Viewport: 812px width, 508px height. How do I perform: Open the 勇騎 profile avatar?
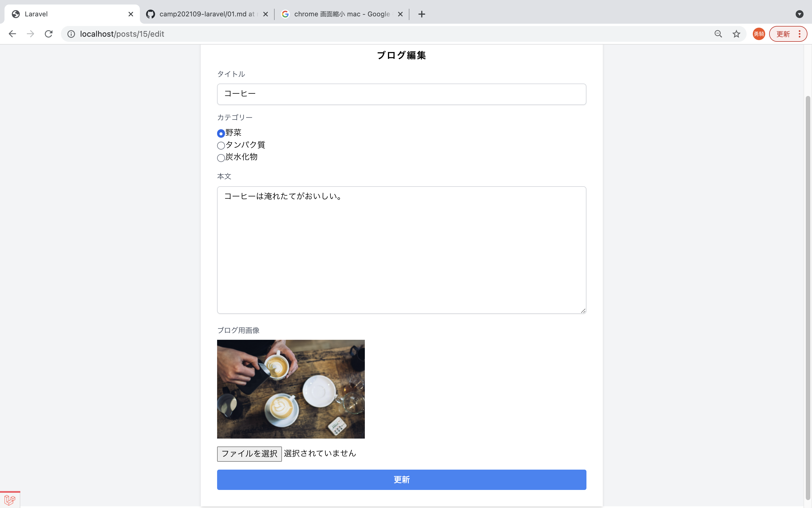pos(759,34)
